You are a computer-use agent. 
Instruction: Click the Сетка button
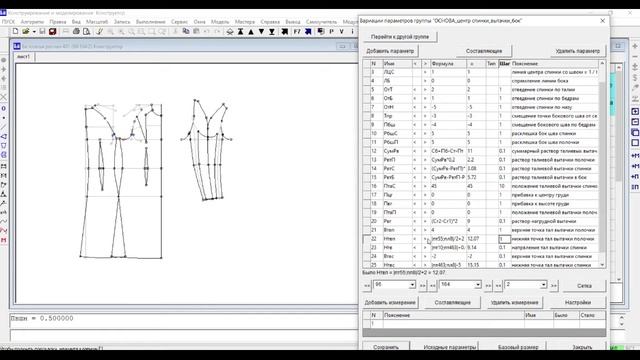click(x=584, y=286)
